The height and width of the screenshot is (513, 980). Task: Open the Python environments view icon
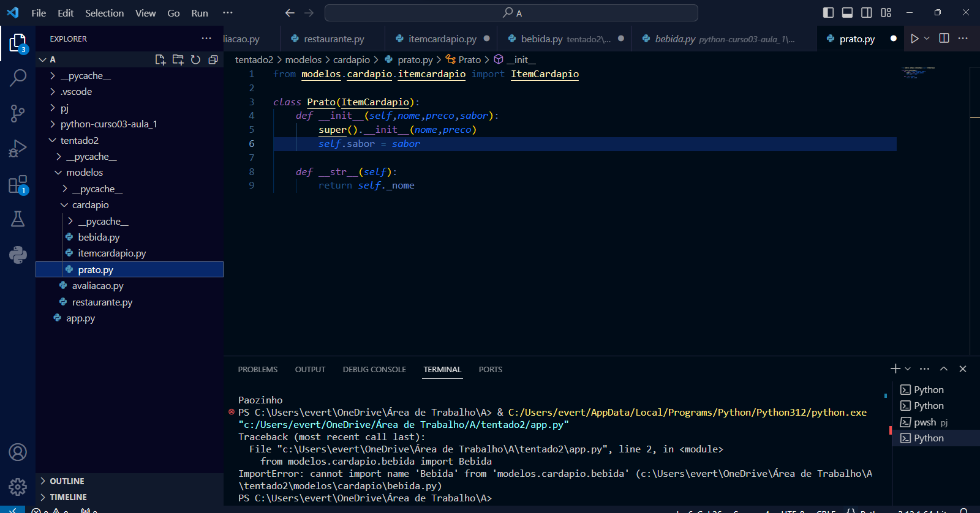(18, 255)
